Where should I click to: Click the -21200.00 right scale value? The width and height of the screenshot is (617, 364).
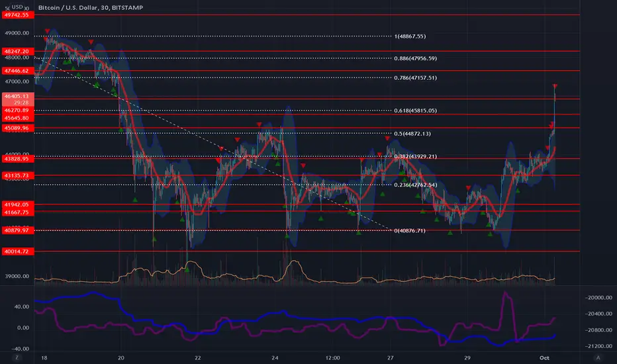click(x=598, y=346)
